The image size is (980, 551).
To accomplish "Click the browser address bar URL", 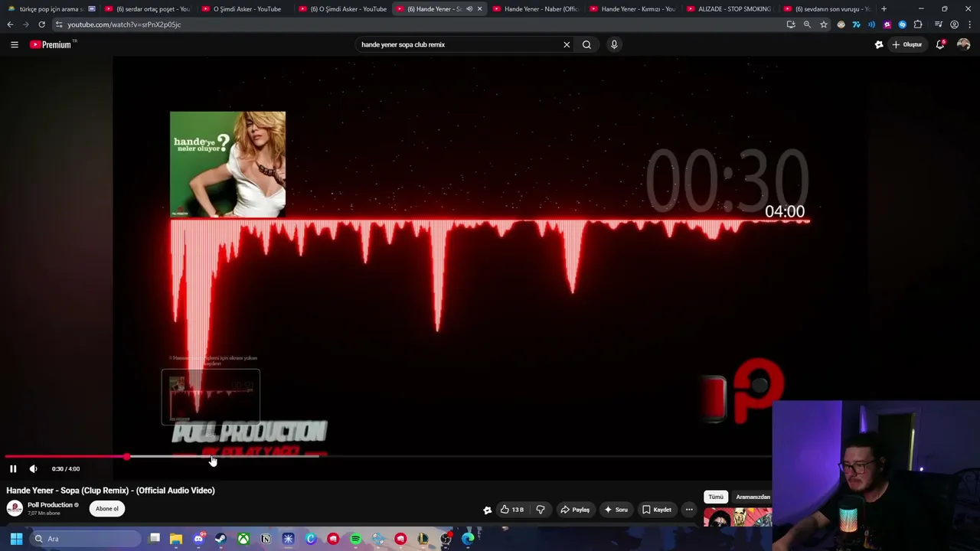I will (x=124, y=24).
